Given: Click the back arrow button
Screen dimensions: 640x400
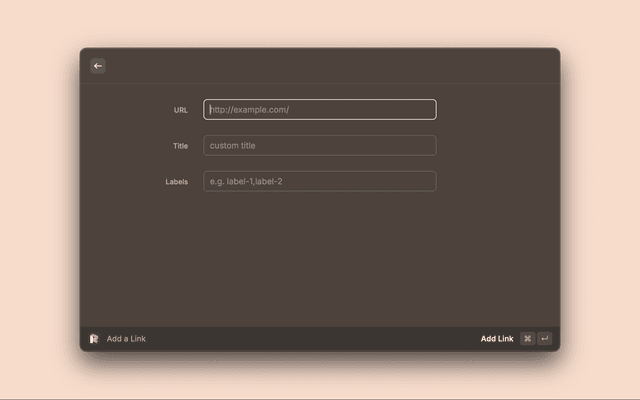Looking at the screenshot, I should tap(98, 66).
